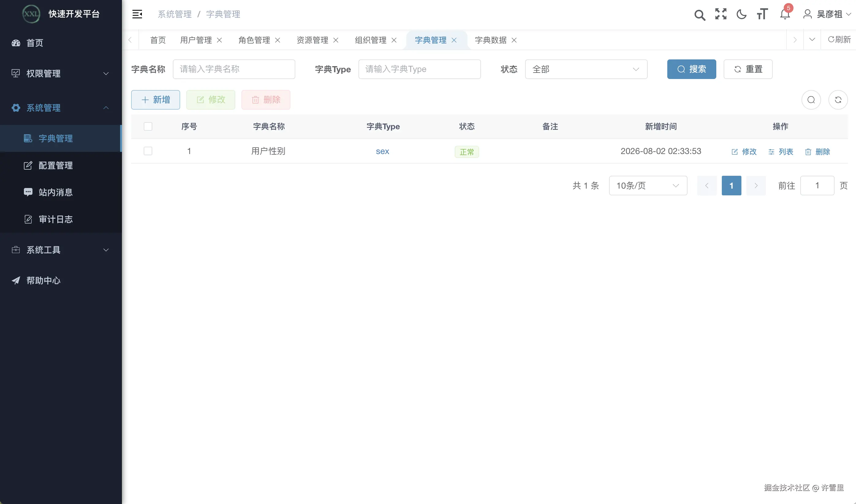Switch to the 字典数据 tab

pyautogui.click(x=491, y=40)
